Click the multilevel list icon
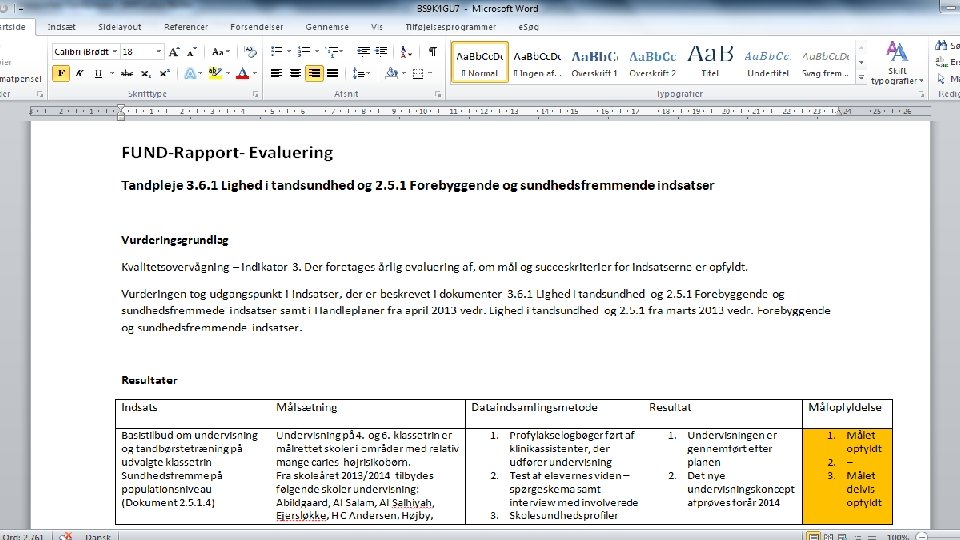 pyautogui.click(x=332, y=51)
